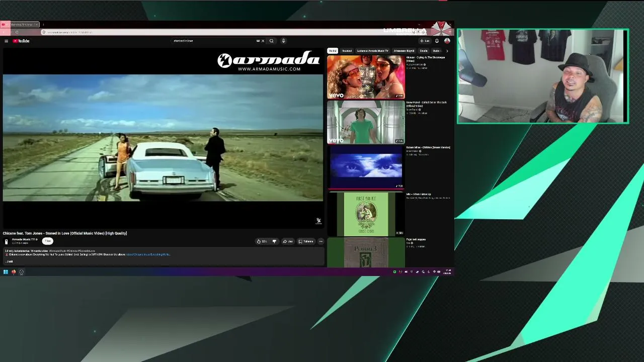Viewport: 644px width, 362px height.
Task: Start voice search with microphone icon
Action: (283, 41)
